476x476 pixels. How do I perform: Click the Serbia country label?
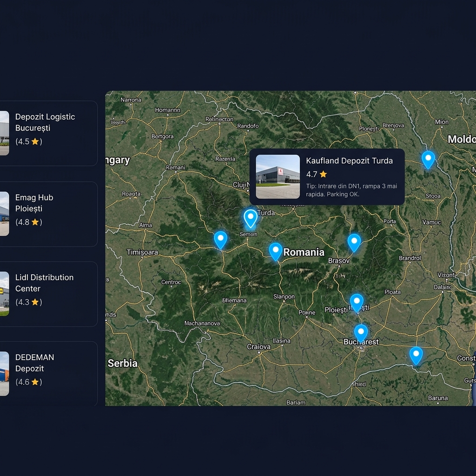[123, 364]
